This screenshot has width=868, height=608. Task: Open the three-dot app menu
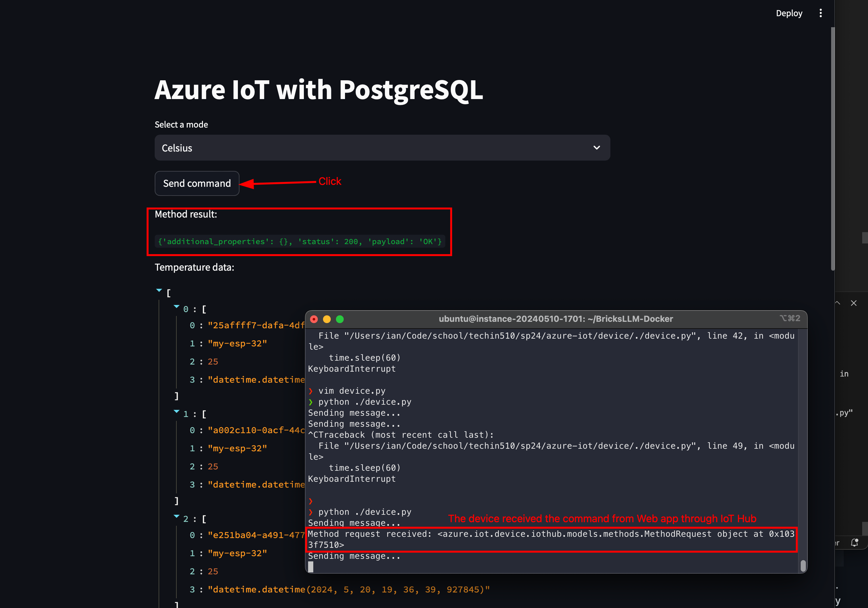click(x=820, y=13)
